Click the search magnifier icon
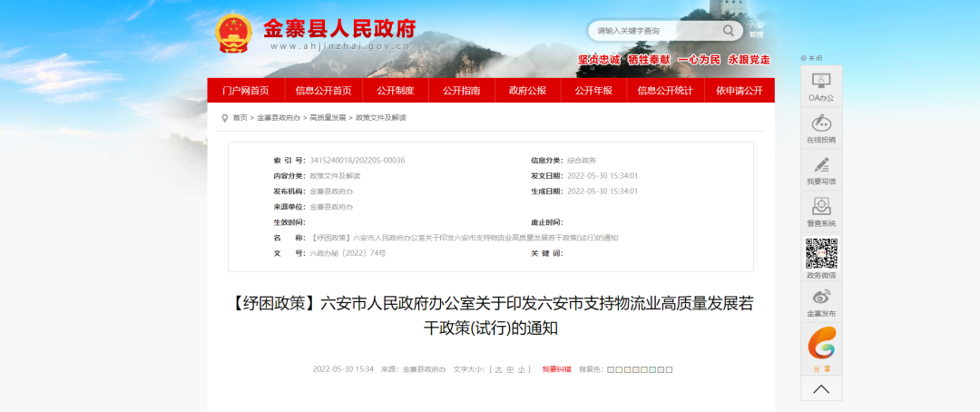The width and height of the screenshot is (980, 412). [729, 30]
